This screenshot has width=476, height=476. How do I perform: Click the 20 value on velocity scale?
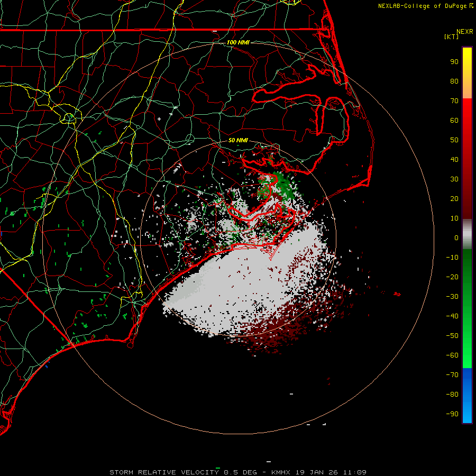454,199
